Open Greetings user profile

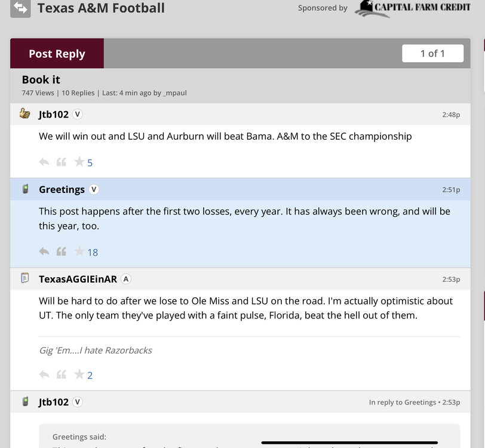[x=62, y=189]
